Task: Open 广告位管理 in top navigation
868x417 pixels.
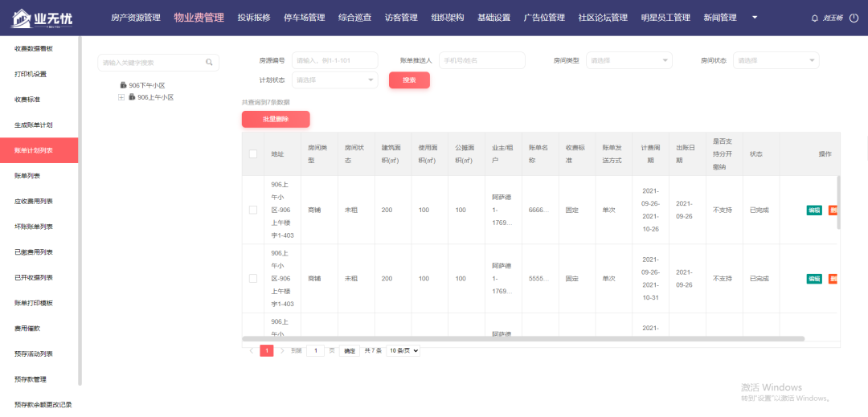Action: pyautogui.click(x=544, y=18)
